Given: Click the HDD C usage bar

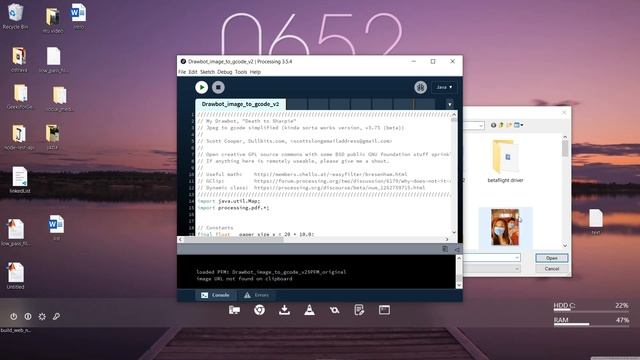Looking at the screenshot, I should [591, 311].
